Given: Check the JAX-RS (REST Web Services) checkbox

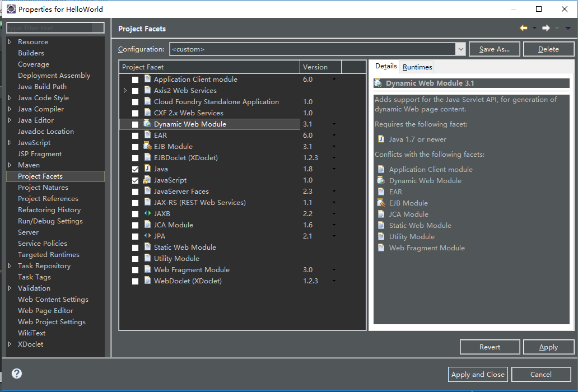Looking at the screenshot, I should click(x=136, y=203).
